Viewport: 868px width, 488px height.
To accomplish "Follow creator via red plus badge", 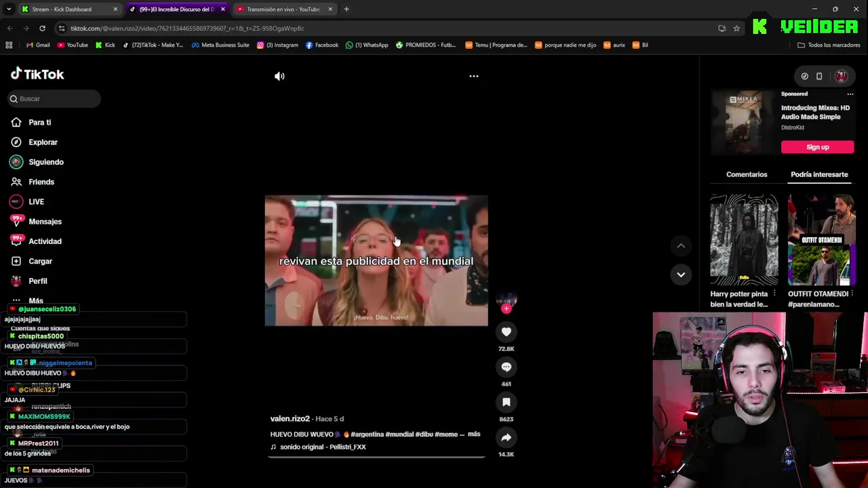I will click(x=506, y=309).
